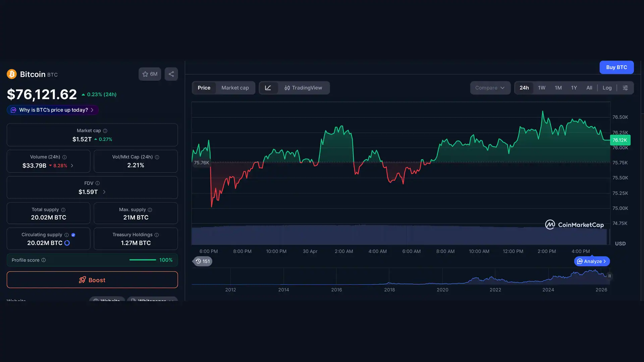Image resolution: width=644 pixels, height=362 pixels.
Task: Switch to TradingView chart mode
Action: pos(303,88)
